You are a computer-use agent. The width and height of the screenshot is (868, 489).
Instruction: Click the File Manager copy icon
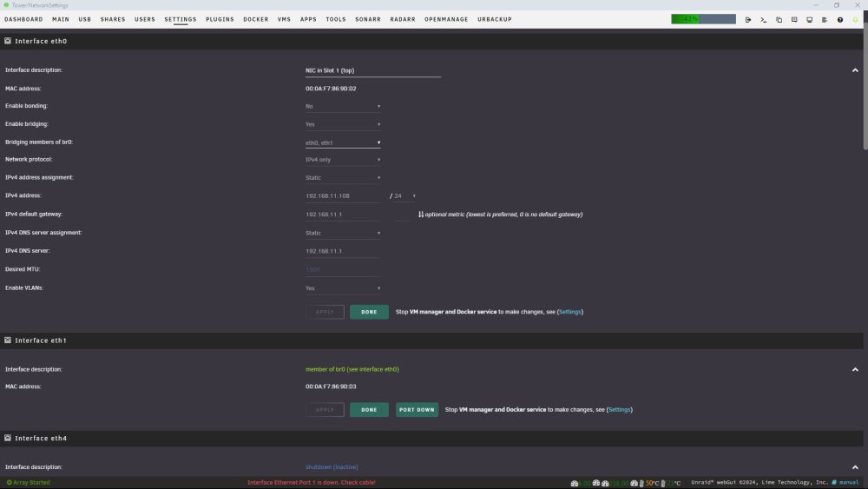(x=779, y=19)
